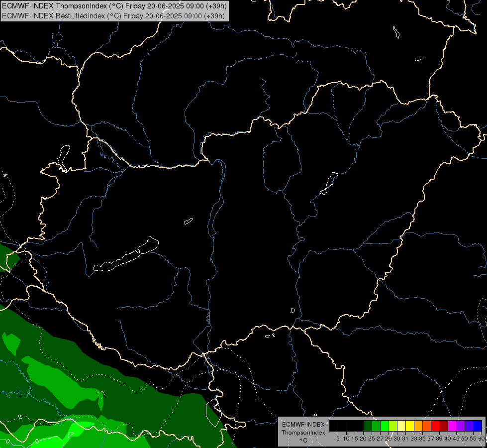The width and height of the screenshot is (487, 448).
Task: Click the °C unit label in legend
Action: click(304, 441)
